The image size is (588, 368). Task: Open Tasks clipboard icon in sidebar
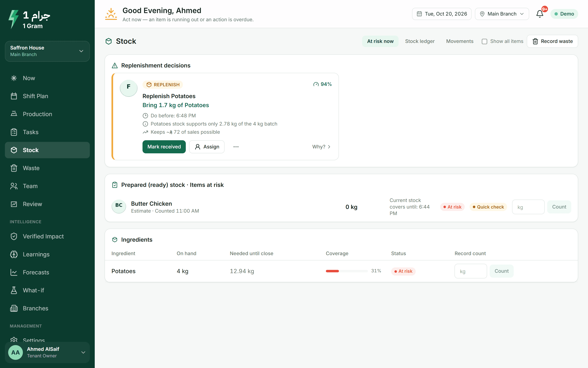point(14,132)
